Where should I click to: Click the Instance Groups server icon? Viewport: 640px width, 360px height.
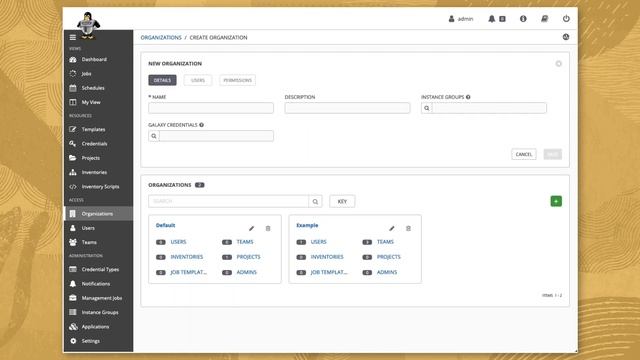pyautogui.click(x=73, y=312)
